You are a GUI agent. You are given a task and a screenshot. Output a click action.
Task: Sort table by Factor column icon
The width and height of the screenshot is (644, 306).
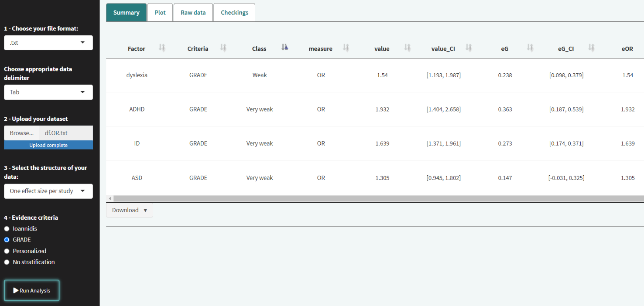tap(162, 48)
